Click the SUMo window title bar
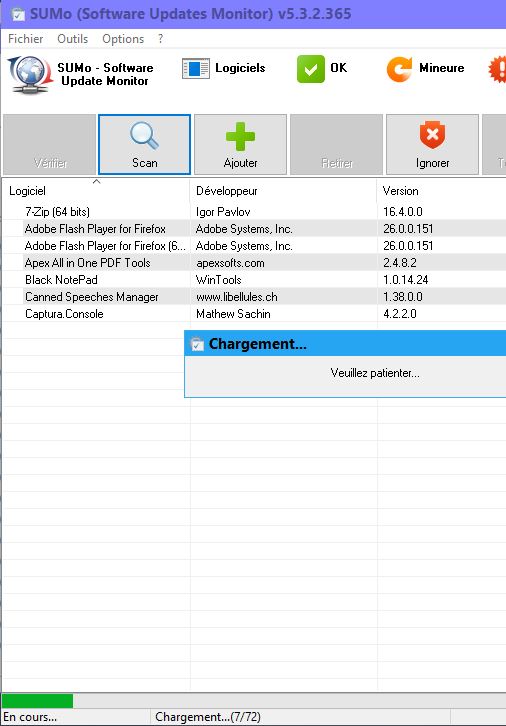 [253, 14]
